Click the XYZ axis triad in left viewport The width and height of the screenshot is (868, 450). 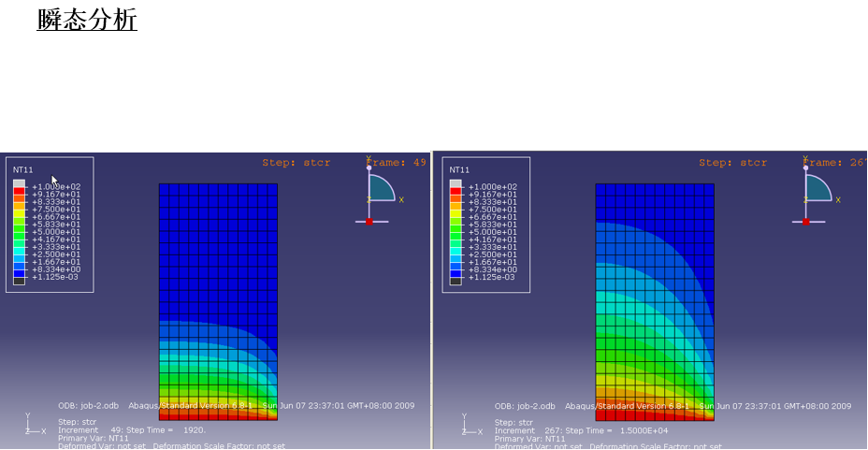pos(34,426)
